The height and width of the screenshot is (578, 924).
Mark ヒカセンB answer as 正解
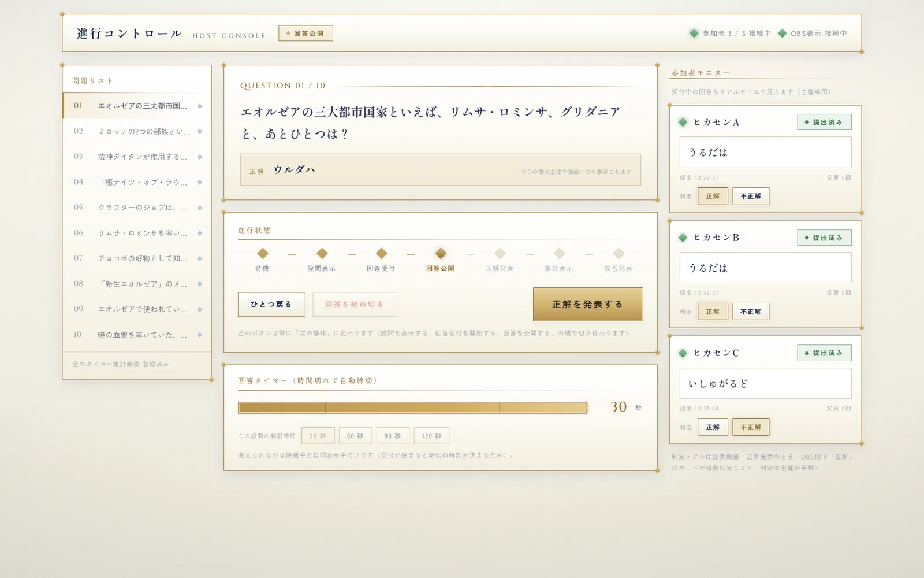[x=713, y=312]
